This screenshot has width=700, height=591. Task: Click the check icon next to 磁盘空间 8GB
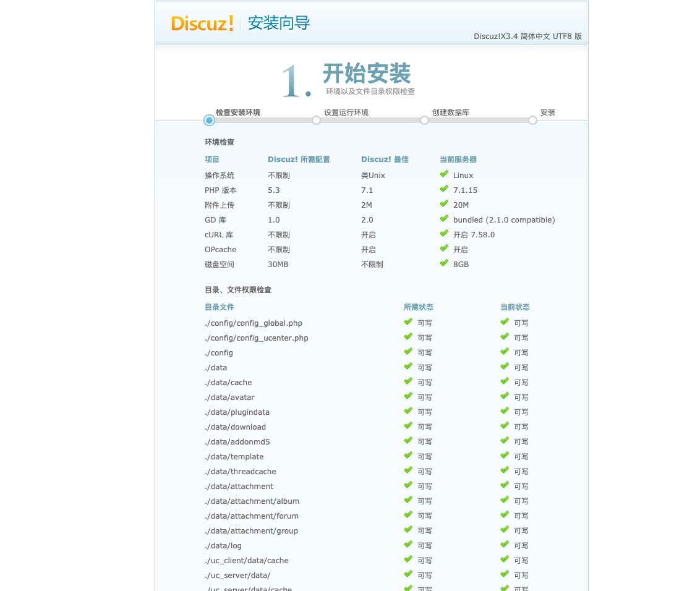(x=444, y=263)
